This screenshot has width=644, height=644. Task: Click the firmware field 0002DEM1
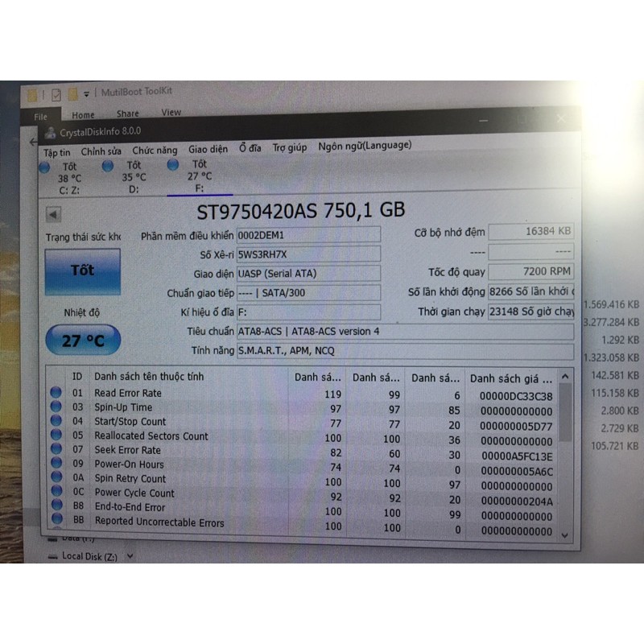click(308, 235)
